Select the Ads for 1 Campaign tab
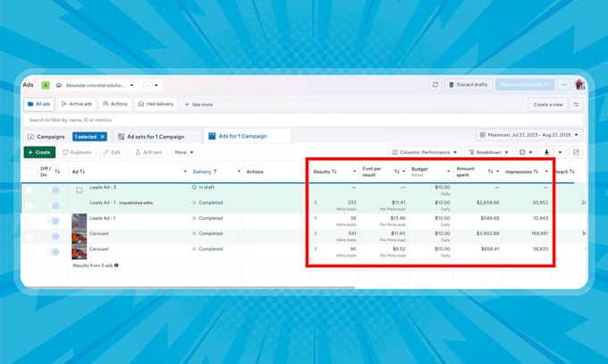 (248, 136)
